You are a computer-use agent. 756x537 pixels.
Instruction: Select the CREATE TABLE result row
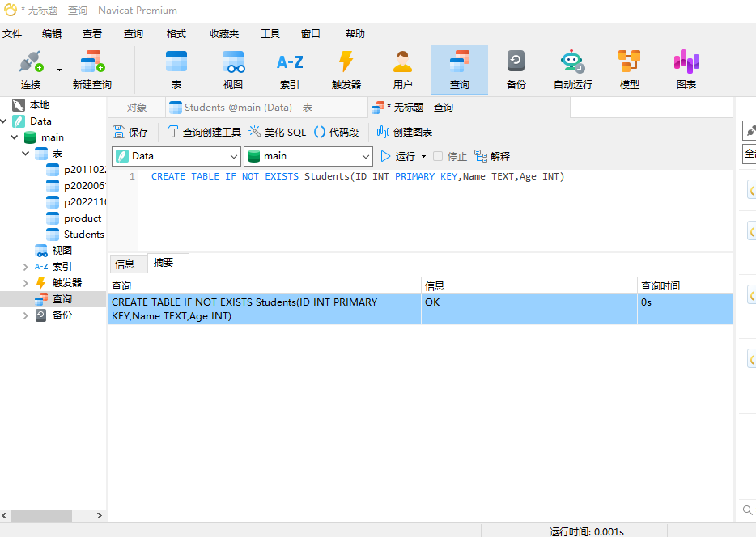421,309
